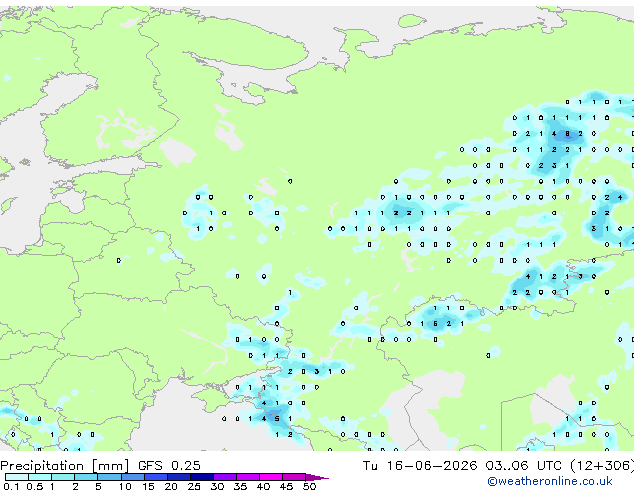Click the legend label '30'
The width and height of the screenshot is (634, 490).
pos(217,486)
